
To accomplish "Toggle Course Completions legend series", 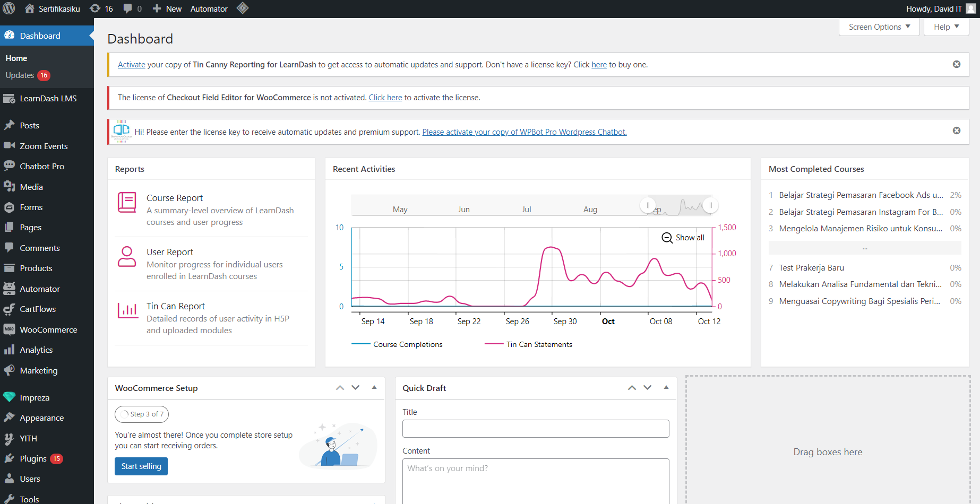I will [x=397, y=344].
